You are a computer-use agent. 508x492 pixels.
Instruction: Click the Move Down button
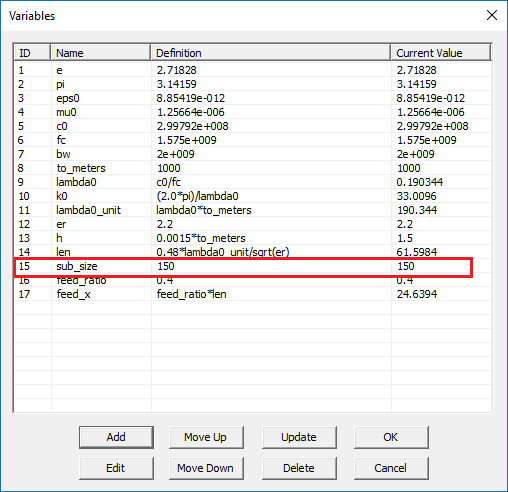(206, 468)
